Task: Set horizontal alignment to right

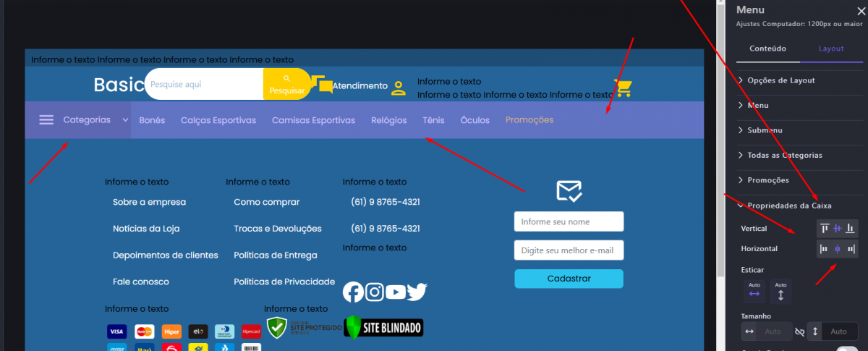Action: pos(851,249)
